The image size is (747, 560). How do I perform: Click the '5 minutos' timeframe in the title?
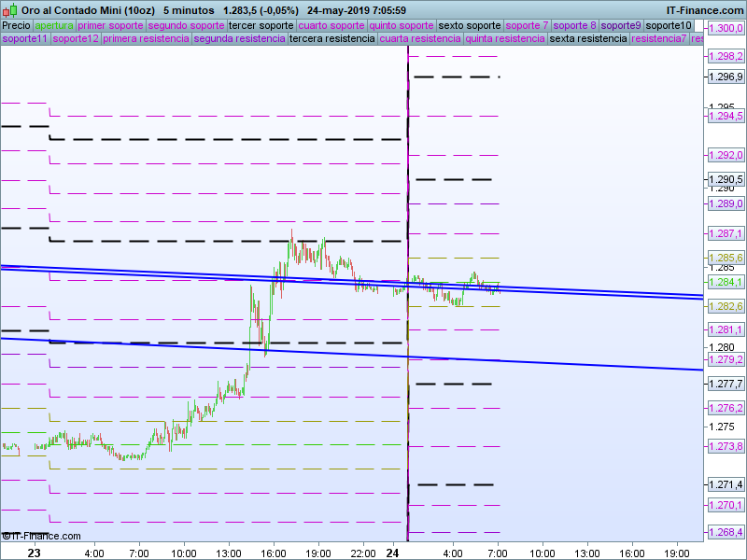point(189,9)
